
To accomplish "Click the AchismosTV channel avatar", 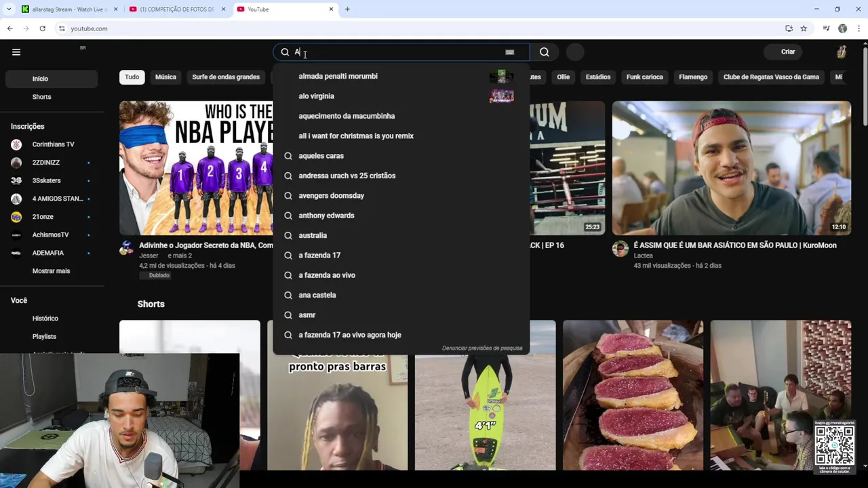I will 16,235.
